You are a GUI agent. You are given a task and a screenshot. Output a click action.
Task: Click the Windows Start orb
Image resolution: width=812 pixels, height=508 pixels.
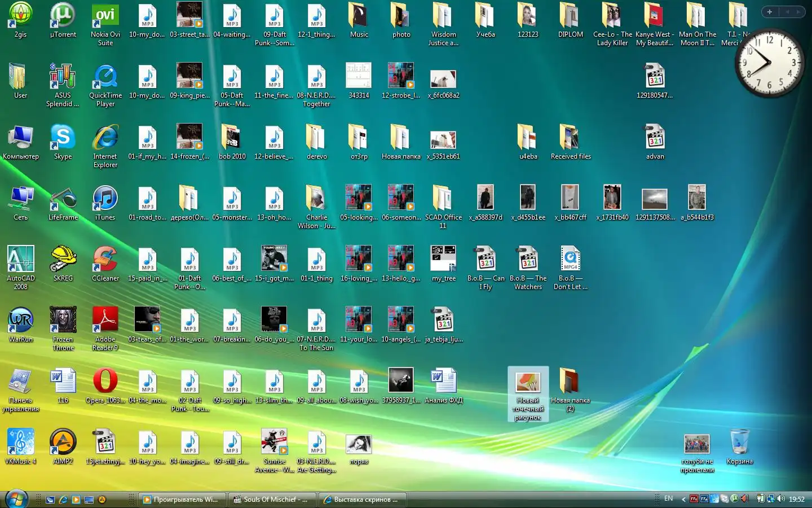(16, 499)
